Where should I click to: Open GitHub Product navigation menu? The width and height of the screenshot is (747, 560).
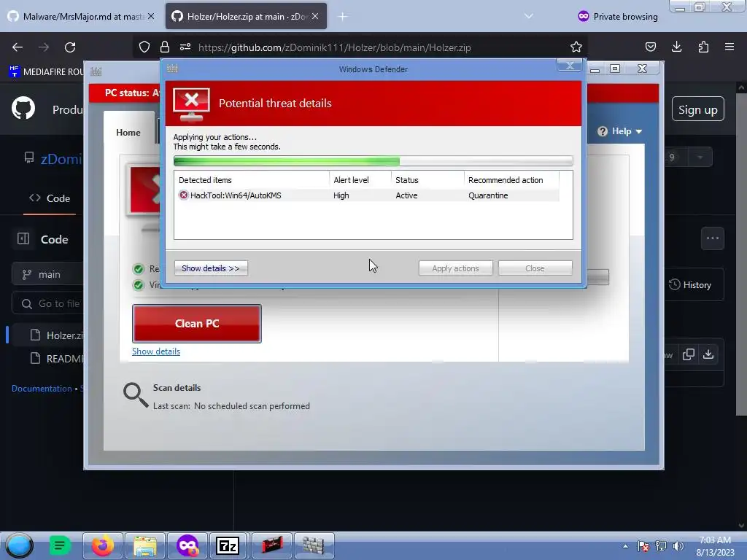tap(68, 109)
